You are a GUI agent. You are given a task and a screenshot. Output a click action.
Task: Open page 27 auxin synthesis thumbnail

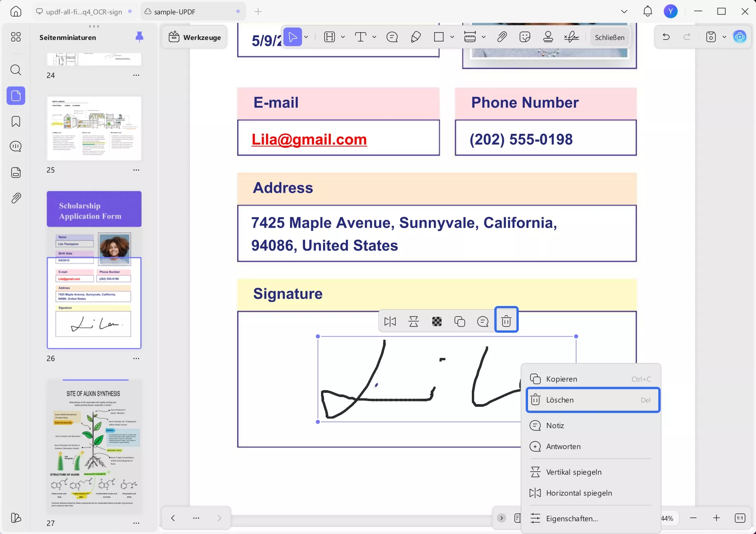[94, 447]
